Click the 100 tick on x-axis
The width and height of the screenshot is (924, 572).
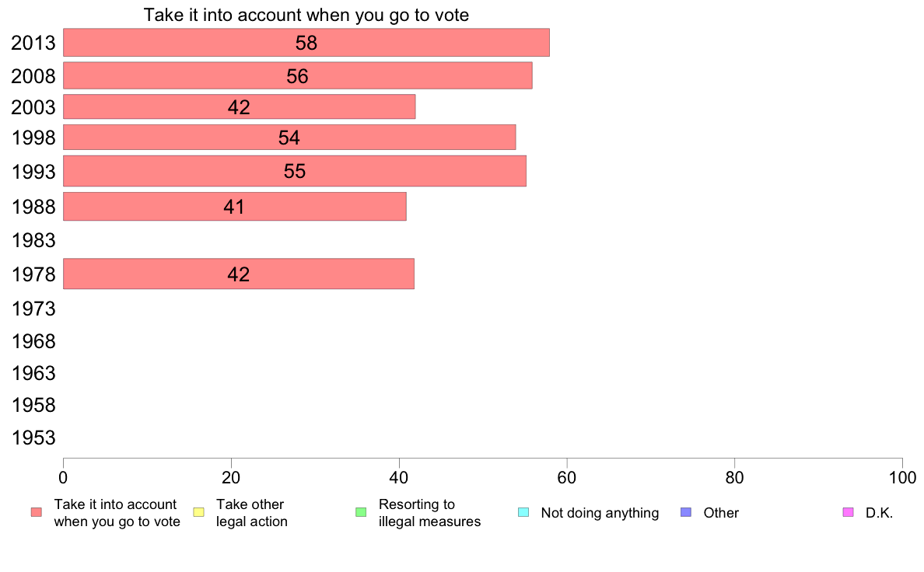(x=902, y=478)
